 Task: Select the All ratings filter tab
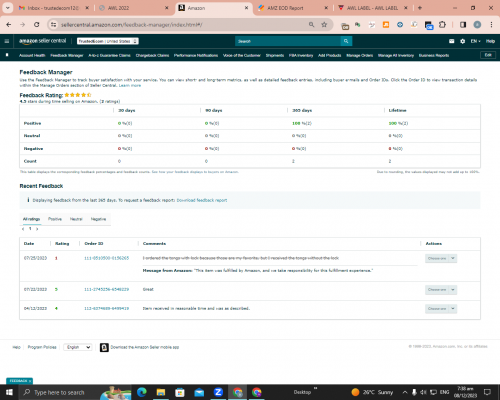point(31,219)
